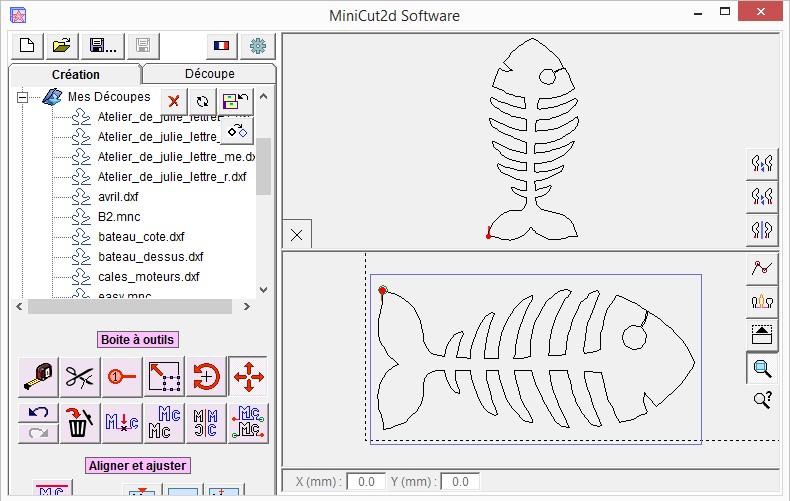Click the horizontal scrollbar left arrow
The height and width of the screenshot is (501, 790).
[x=19, y=306]
